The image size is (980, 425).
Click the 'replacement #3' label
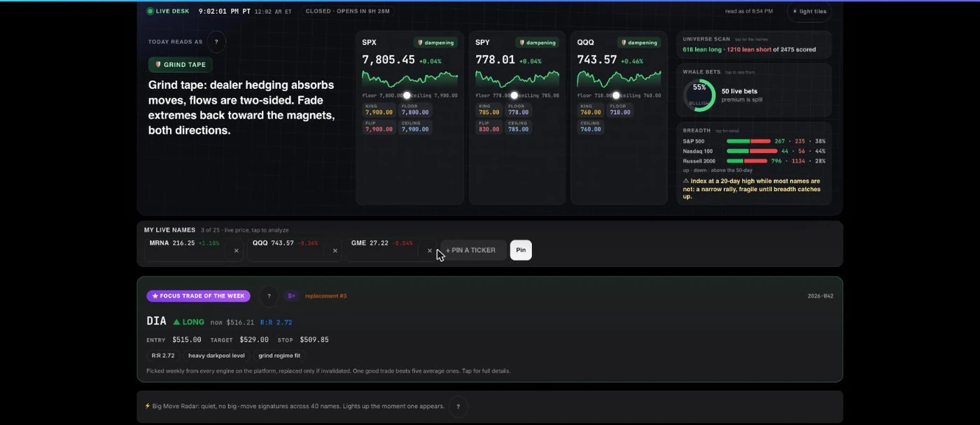(326, 296)
